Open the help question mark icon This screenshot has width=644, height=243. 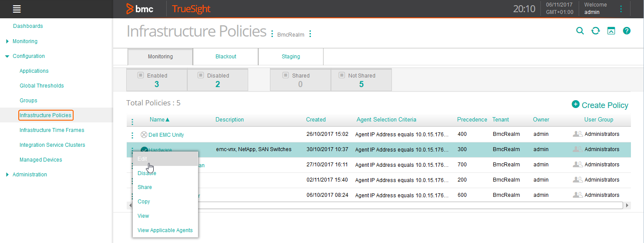tap(627, 30)
